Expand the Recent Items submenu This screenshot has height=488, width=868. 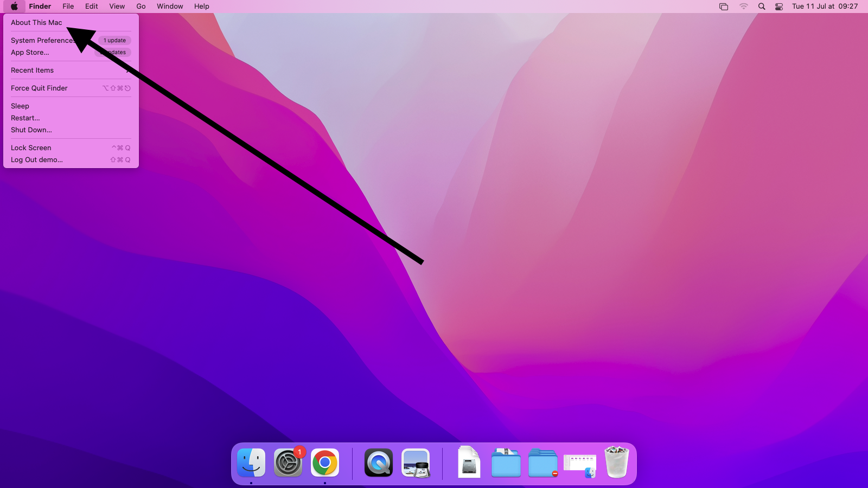(33, 70)
